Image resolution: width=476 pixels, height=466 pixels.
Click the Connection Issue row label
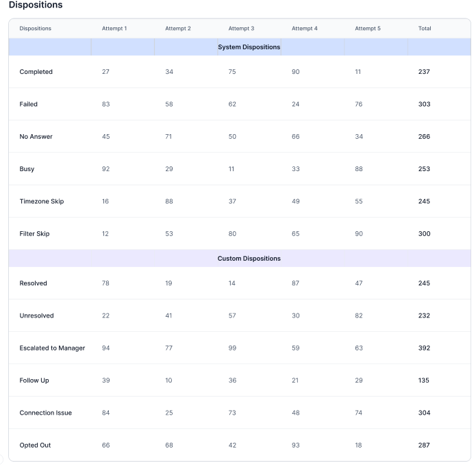[46, 413]
